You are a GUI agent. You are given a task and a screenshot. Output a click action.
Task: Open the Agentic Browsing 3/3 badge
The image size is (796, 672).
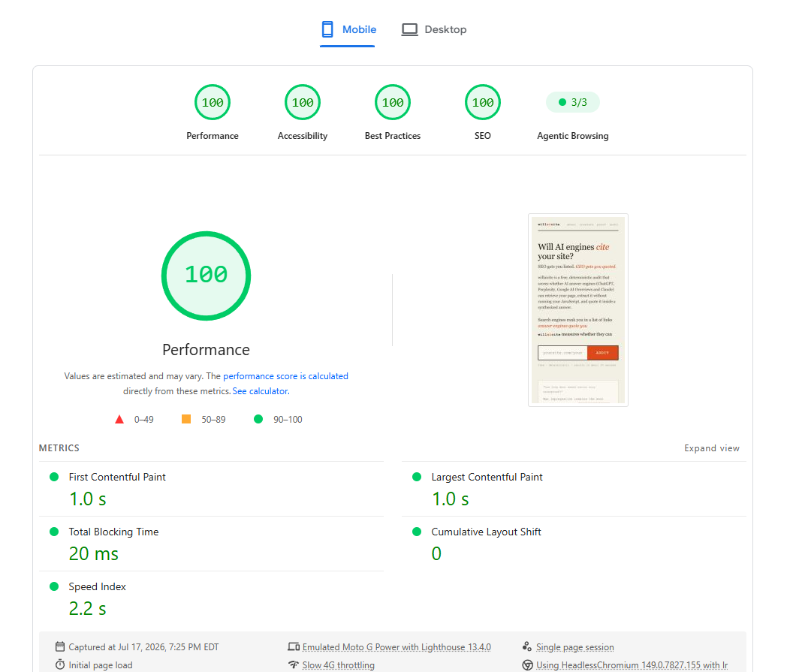coord(573,103)
